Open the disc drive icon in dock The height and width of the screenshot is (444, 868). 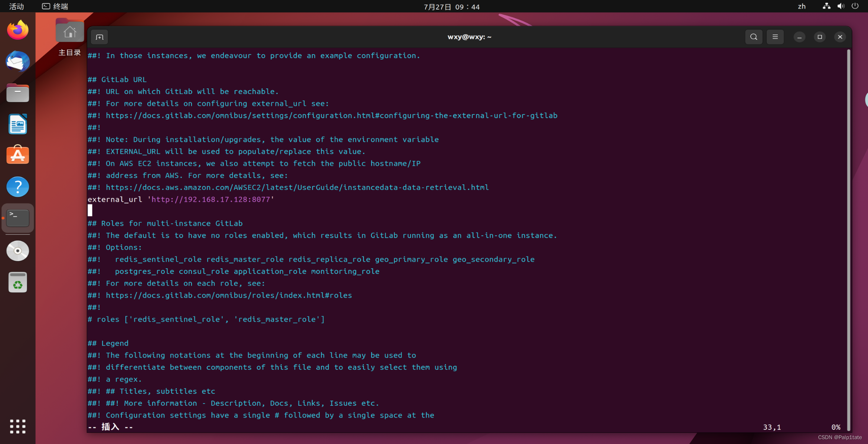[x=17, y=251]
